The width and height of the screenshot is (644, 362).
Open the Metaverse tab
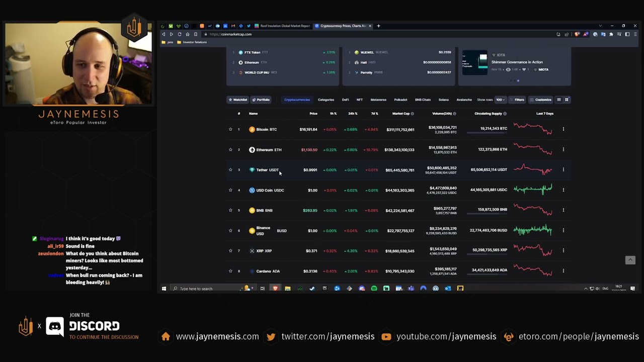click(x=378, y=100)
